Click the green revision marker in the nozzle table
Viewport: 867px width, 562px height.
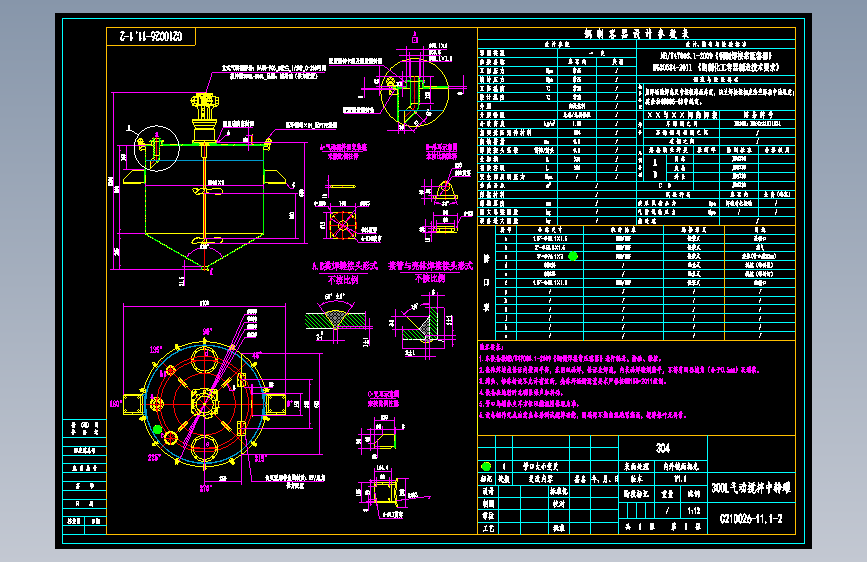point(573,256)
